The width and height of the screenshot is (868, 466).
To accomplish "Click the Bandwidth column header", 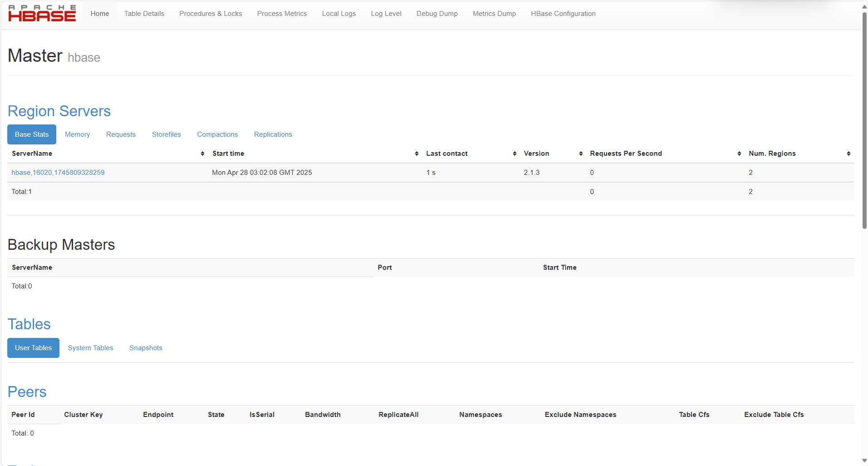I will (x=323, y=415).
